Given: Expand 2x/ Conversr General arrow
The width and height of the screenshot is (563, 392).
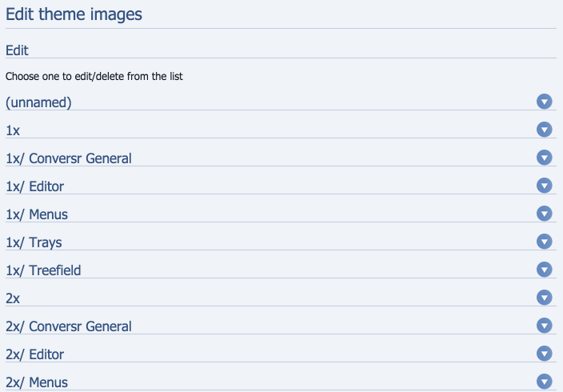Looking at the screenshot, I should pyautogui.click(x=545, y=326).
